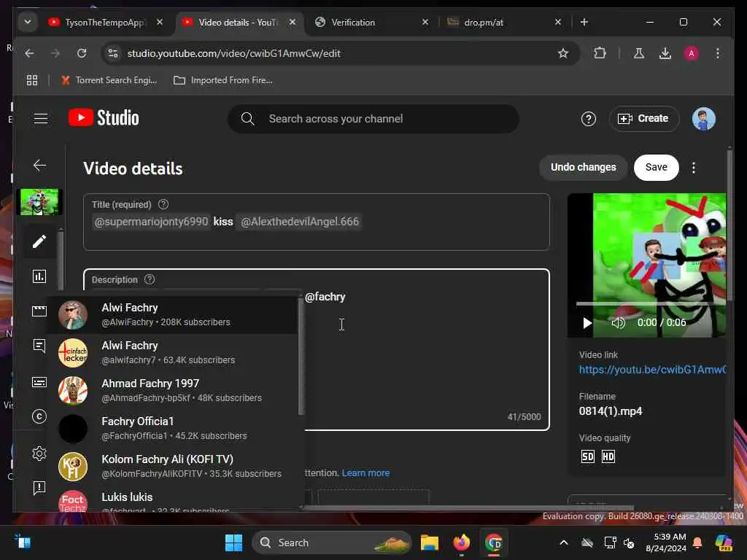Click the Description help question mark icon
This screenshot has width=747, height=560.
tap(149, 279)
